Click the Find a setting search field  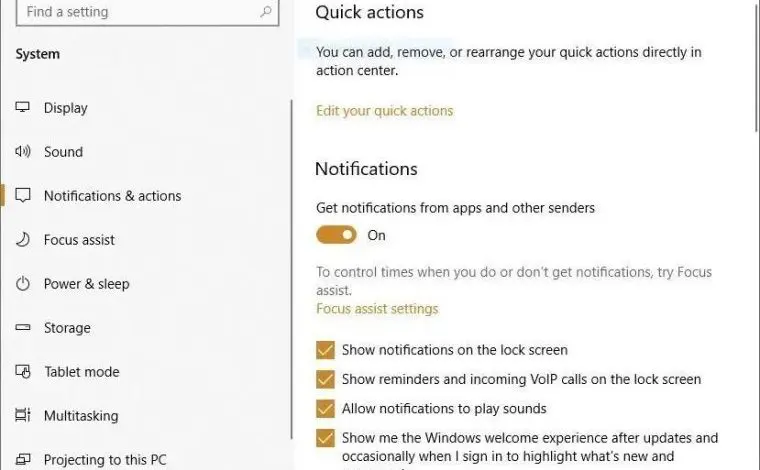(147, 12)
